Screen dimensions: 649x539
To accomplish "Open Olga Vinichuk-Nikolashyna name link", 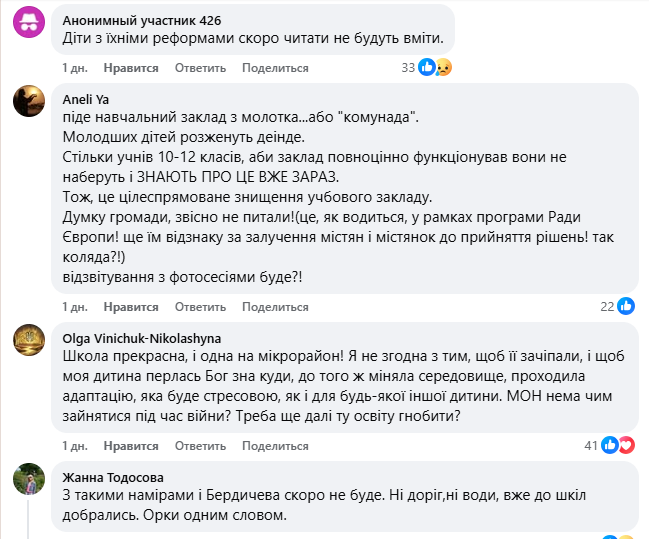I will pos(142,338).
